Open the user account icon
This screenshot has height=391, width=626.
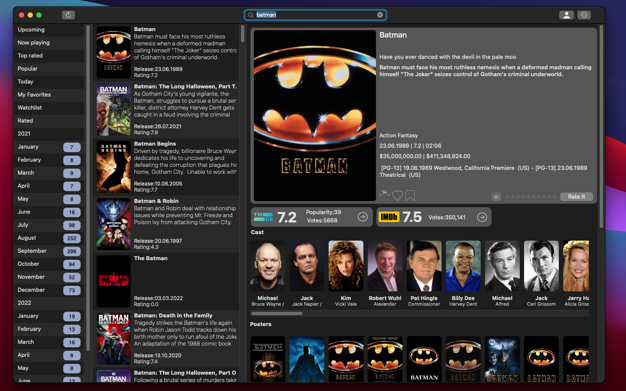[566, 15]
